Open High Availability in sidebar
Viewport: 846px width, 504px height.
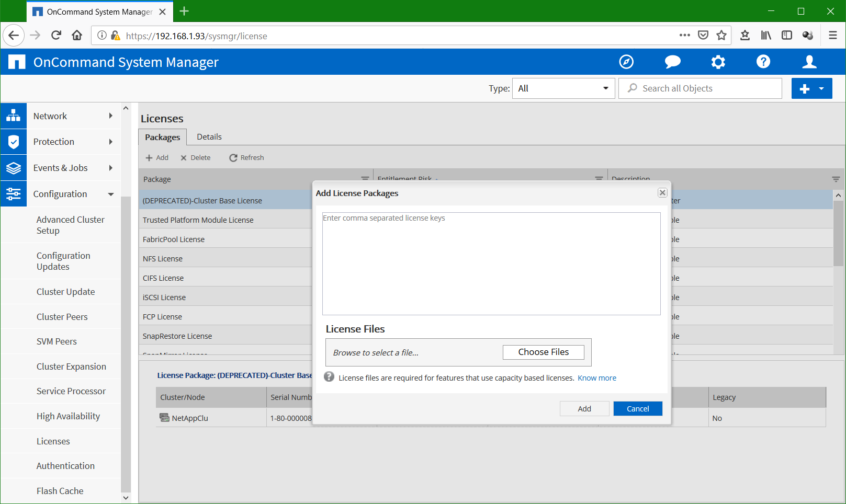click(68, 416)
